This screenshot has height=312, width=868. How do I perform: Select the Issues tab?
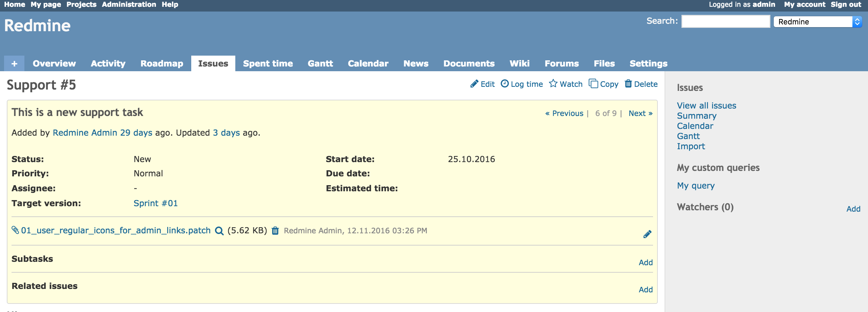coord(213,63)
